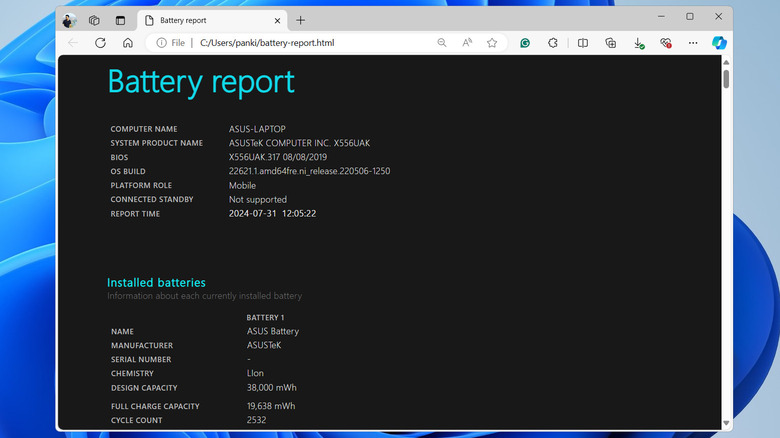The image size is (780, 438).
Task: Open the Extensions puzzle icon
Action: (x=553, y=43)
